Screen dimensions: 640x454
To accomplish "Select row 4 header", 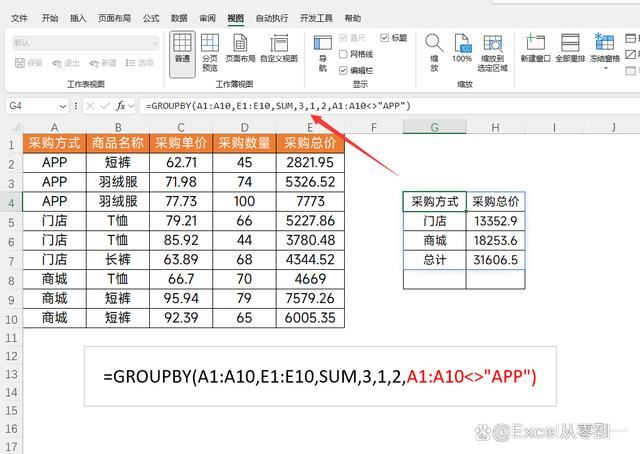I will click(x=11, y=203).
